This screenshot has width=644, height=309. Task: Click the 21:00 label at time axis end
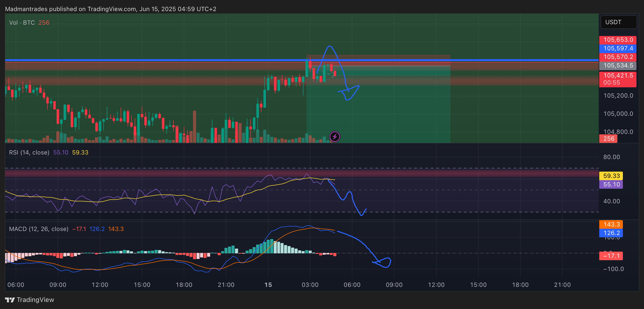click(563, 285)
